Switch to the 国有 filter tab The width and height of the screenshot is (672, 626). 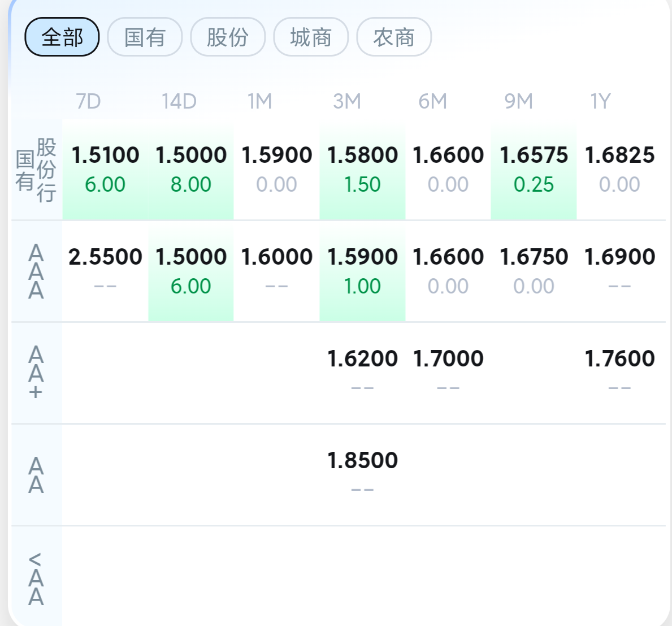(145, 37)
